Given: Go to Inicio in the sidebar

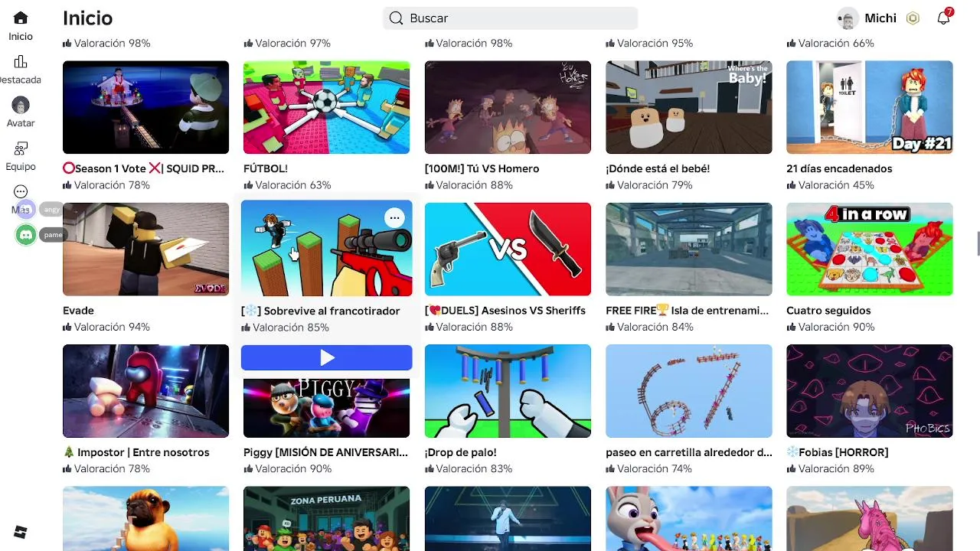Looking at the screenshot, I should [21, 25].
